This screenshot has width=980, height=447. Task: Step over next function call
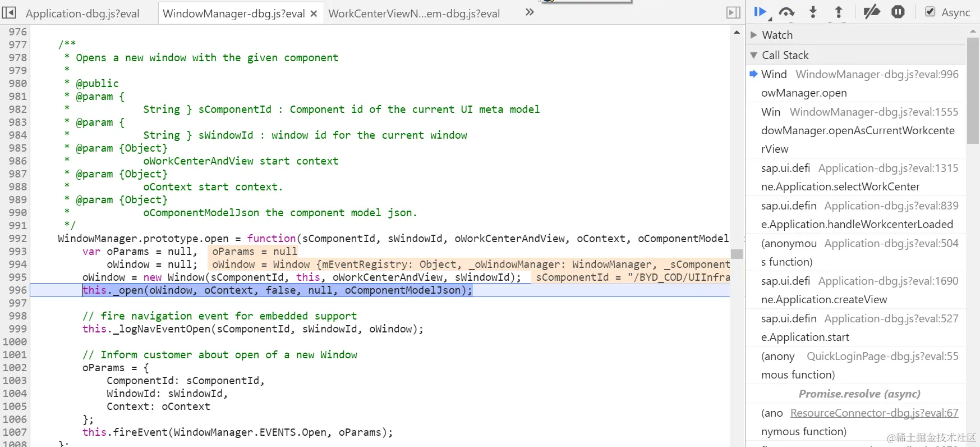tap(786, 12)
